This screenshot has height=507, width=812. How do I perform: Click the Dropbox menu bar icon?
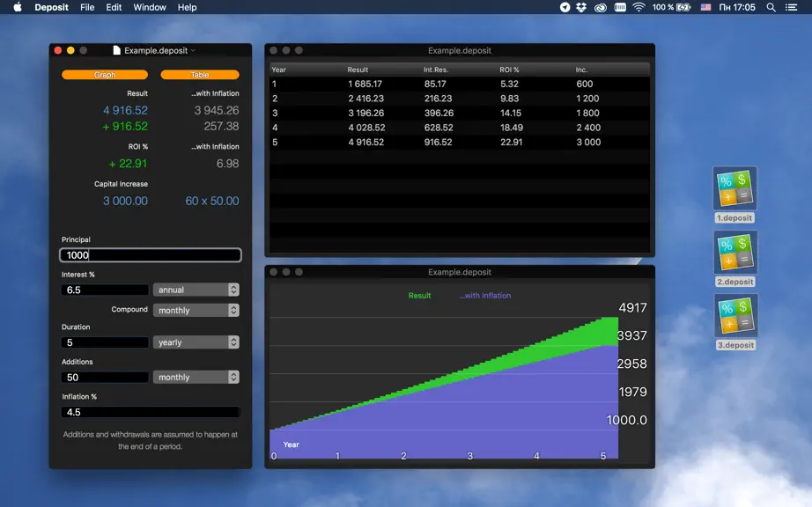pos(581,7)
